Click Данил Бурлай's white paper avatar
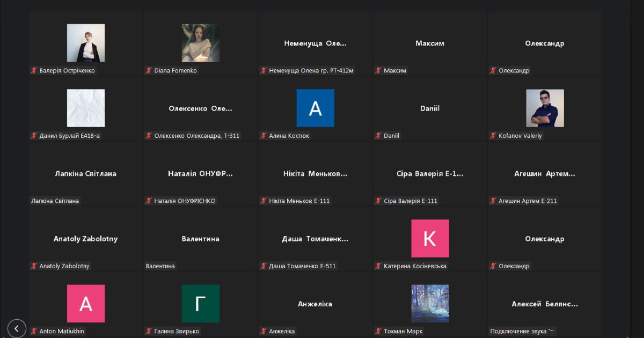644x338 pixels. pyautogui.click(x=86, y=108)
